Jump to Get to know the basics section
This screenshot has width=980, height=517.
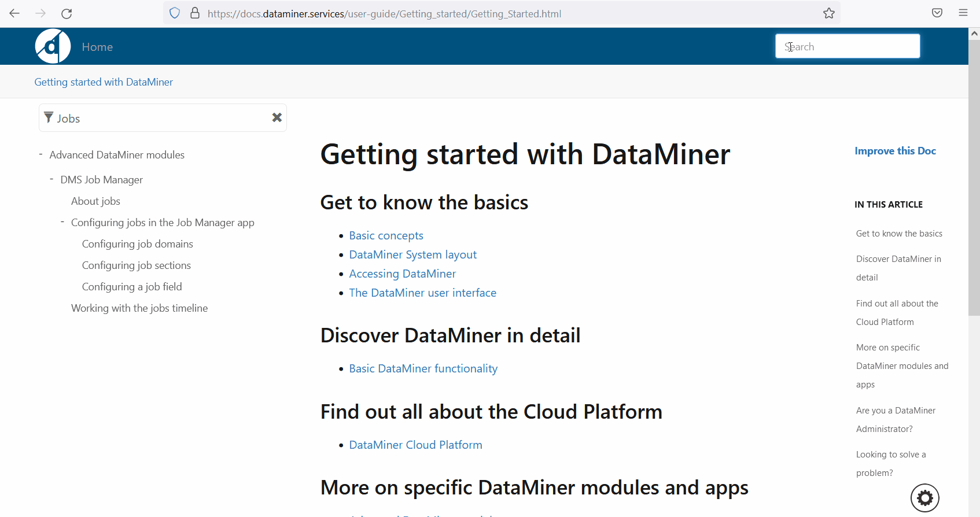[x=899, y=234]
